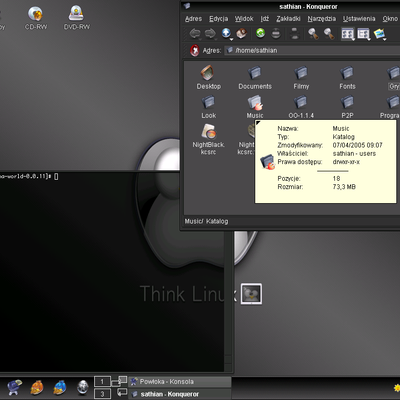
Task: Open the Widok menu
Action: point(244,19)
